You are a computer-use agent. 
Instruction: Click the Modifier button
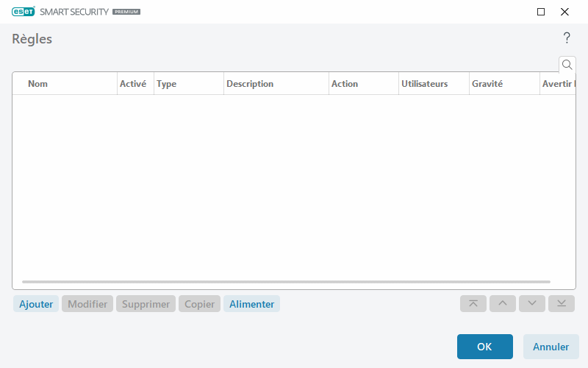point(87,304)
